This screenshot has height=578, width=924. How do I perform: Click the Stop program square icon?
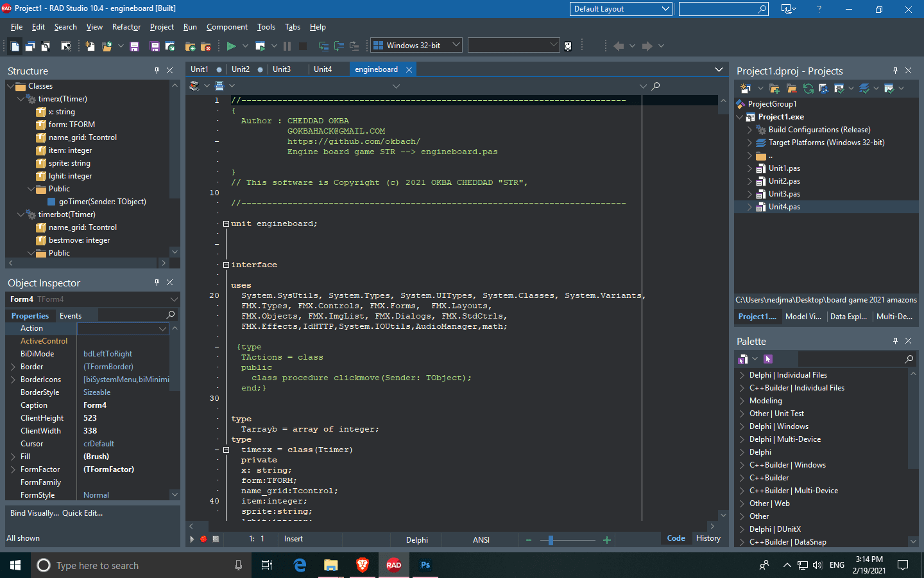303,46
